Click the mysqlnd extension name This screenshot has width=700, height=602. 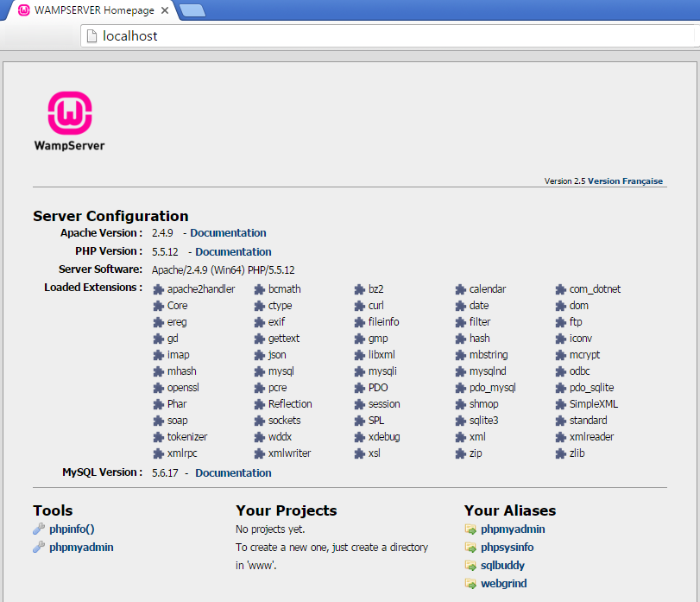click(488, 371)
